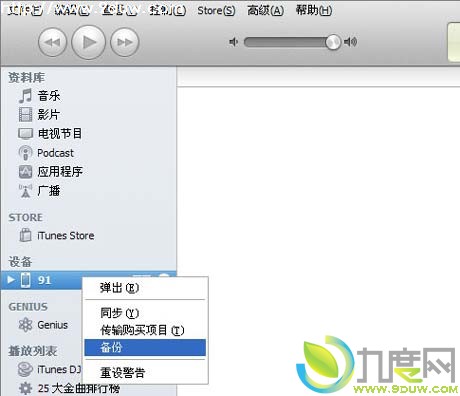Click the high volume speaker icon

[351, 42]
